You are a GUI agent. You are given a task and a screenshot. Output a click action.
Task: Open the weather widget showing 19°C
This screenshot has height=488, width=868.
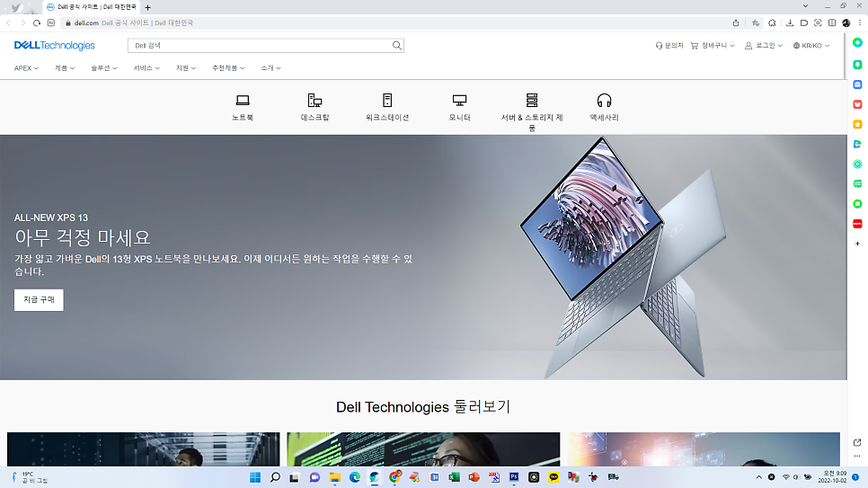tap(31, 477)
